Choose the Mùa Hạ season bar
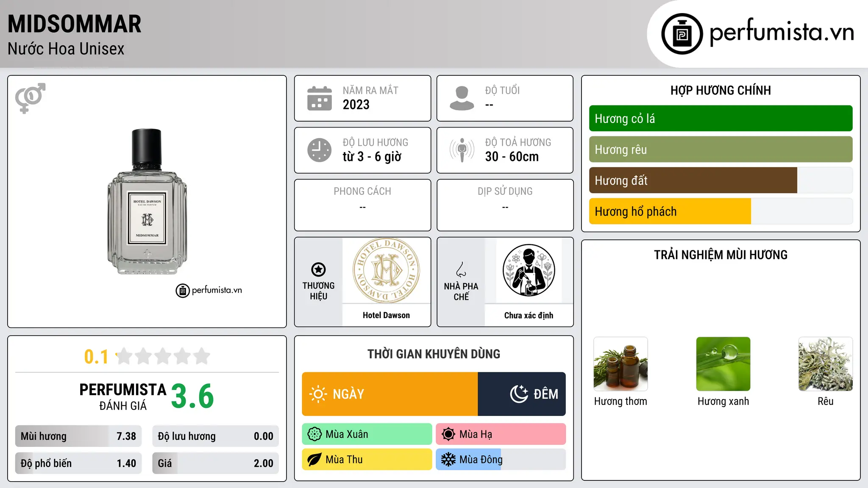The height and width of the screenshot is (488, 868). click(x=501, y=434)
